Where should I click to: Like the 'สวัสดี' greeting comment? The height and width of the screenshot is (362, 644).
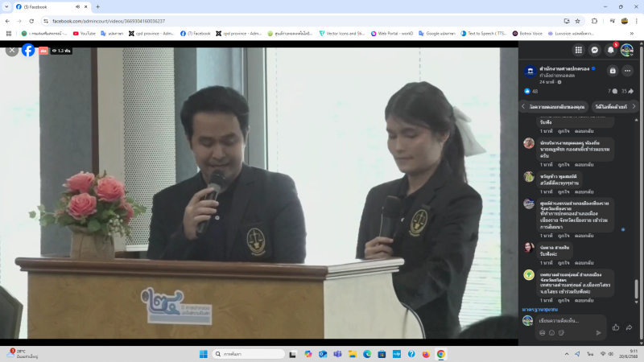click(x=563, y=191)
